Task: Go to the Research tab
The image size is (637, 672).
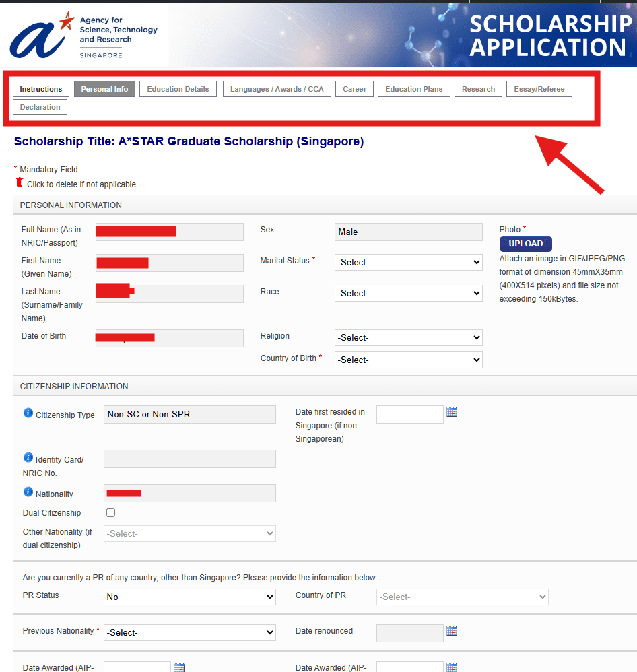Action: coord(478,89)
